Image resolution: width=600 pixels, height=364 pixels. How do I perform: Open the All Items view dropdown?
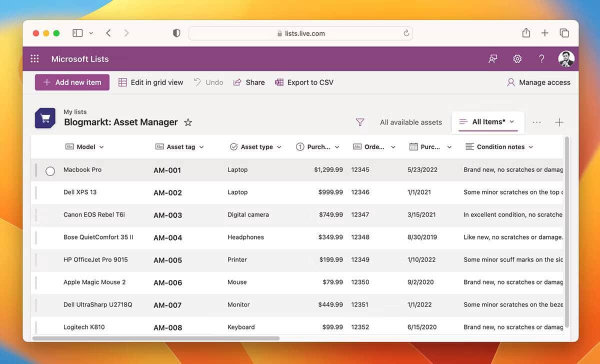click(x=510, y=121)
